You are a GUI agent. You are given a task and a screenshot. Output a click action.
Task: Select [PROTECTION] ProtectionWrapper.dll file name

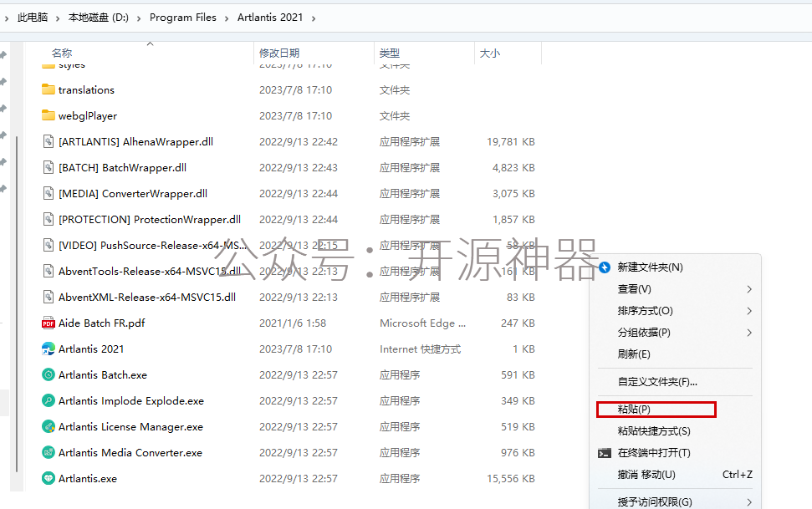[150, 220]
